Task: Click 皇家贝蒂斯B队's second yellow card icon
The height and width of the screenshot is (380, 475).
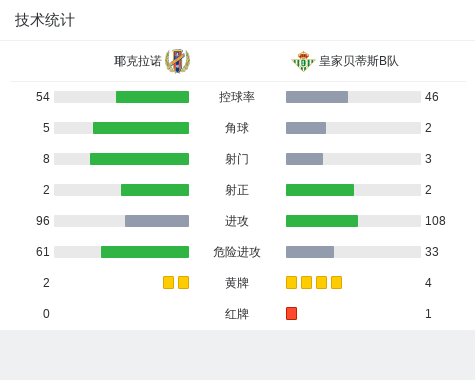Action: point(306,283)
